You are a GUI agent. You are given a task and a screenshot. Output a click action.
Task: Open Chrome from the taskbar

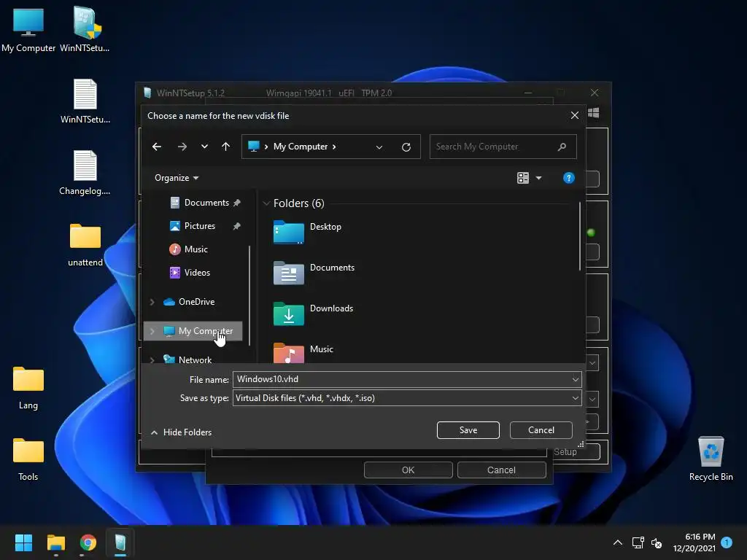click(x=88, y=542)
